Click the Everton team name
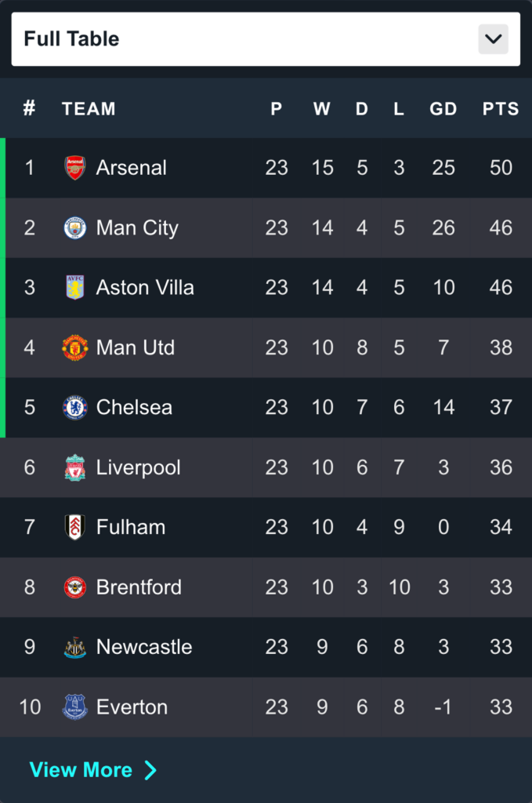This screenshot has width=532, height=803. 132,707
